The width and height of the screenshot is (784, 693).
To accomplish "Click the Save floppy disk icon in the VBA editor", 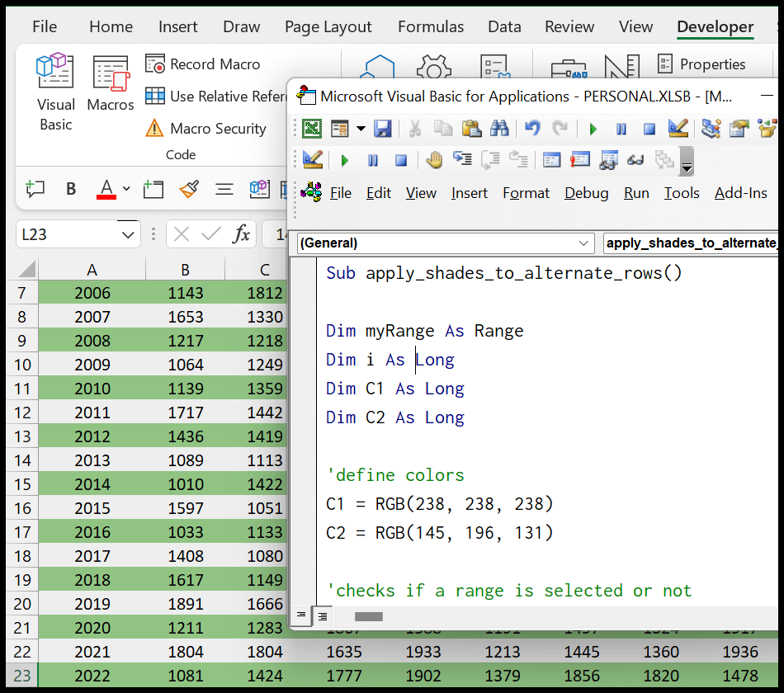I will click(x=382, y=129).
